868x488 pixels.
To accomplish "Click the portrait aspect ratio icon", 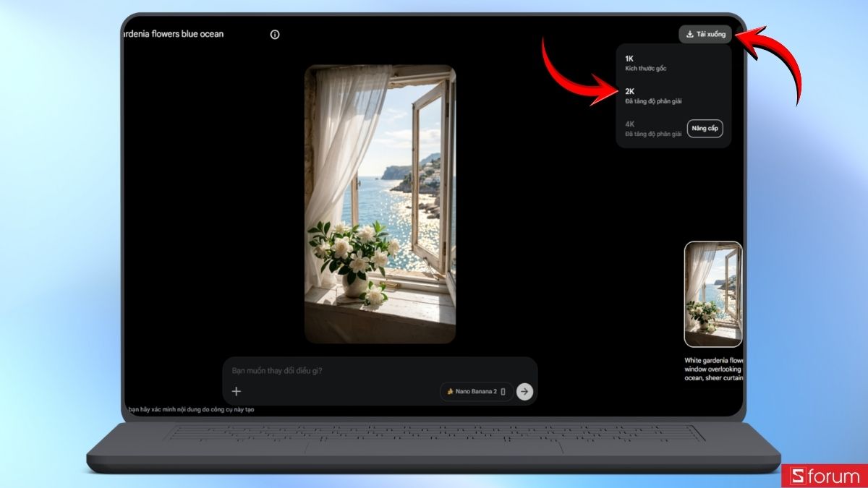I will click(503, 392).
